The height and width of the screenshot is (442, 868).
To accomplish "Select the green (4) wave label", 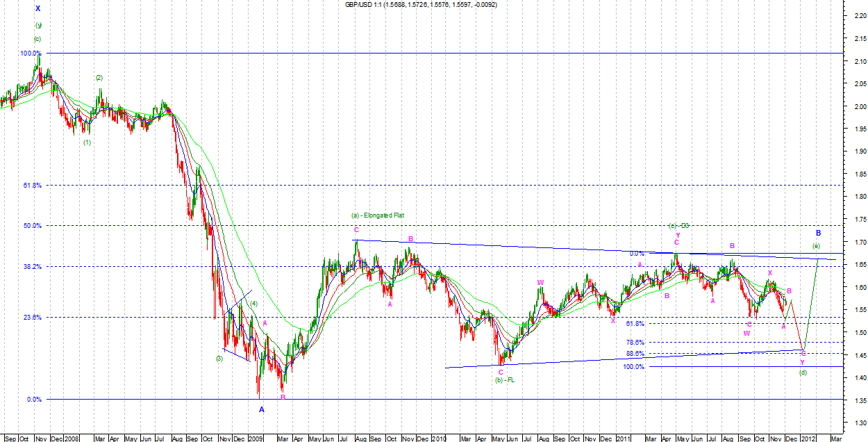I will [254, 304].
